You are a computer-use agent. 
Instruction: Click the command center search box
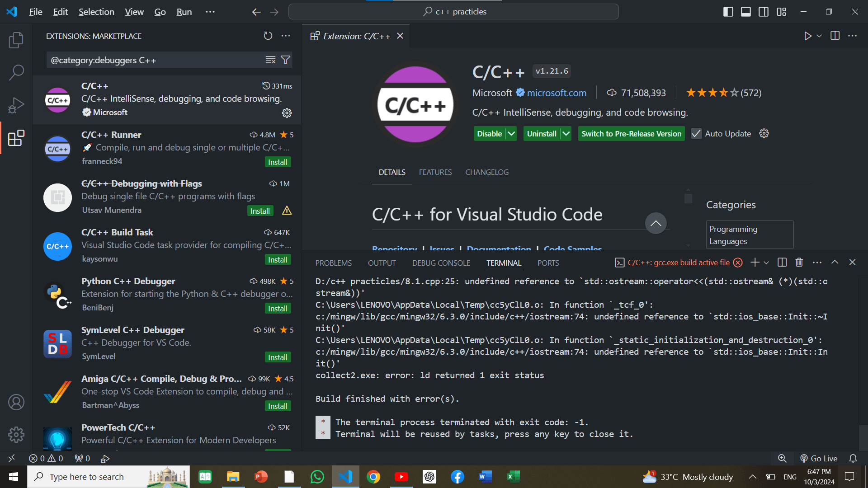(453, 12)
